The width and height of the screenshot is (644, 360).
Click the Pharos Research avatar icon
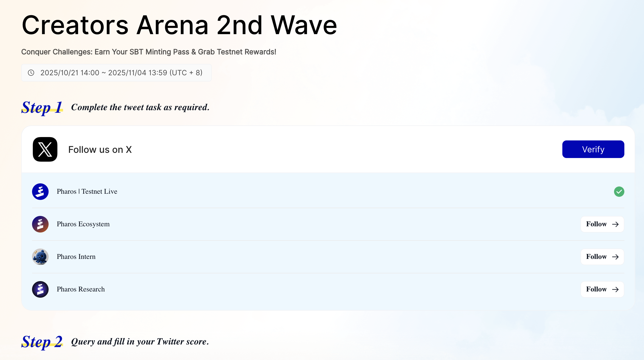point(40,289)
